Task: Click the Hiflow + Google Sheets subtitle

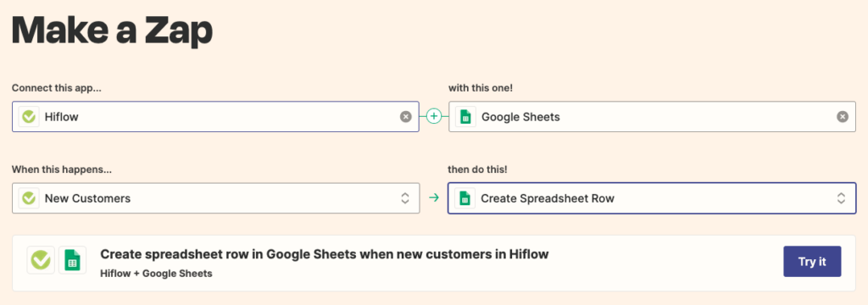Action: (x=156, y=274)
